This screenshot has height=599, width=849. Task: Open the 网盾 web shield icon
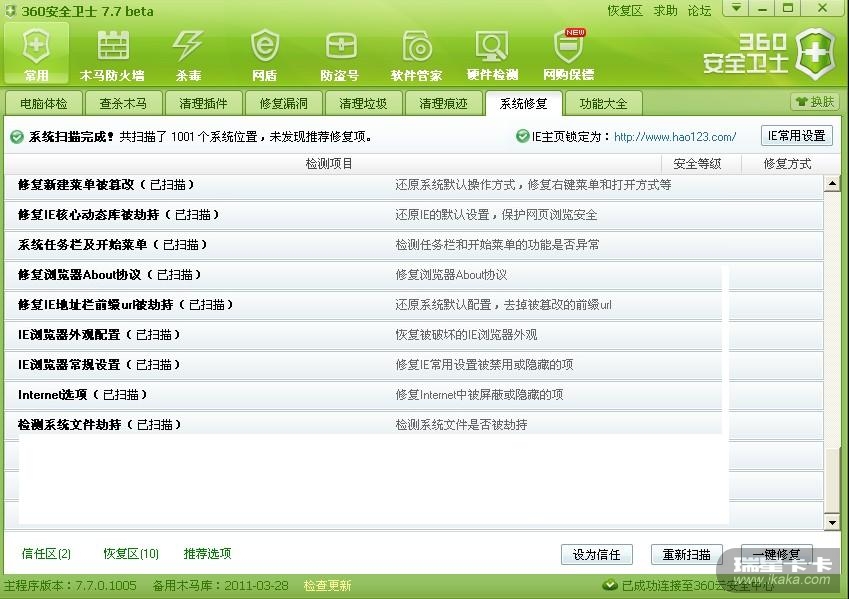click(264, 54)
